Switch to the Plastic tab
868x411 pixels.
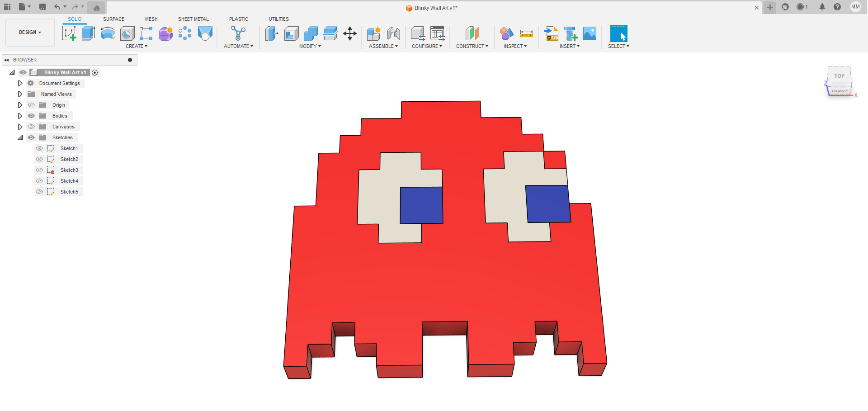click(239, 19)
